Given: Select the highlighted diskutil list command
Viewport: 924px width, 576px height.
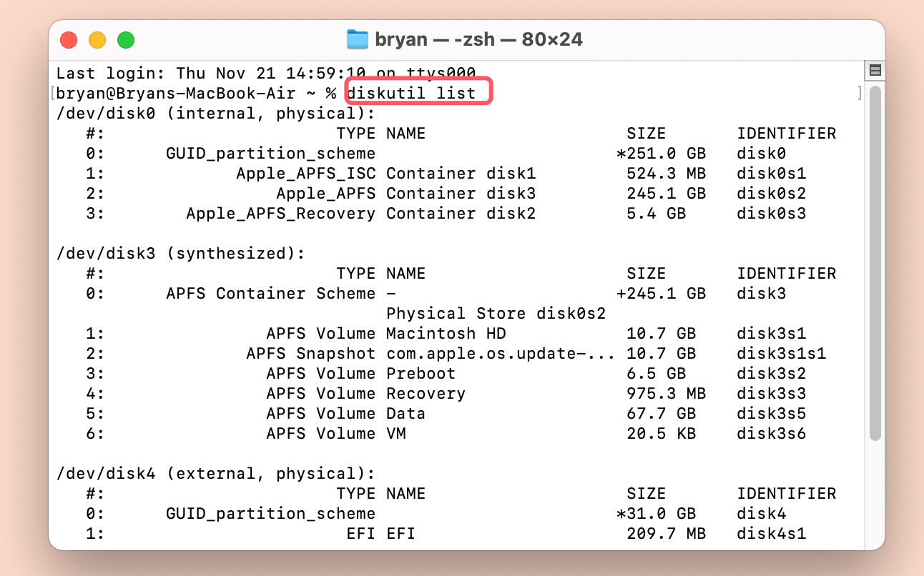Looking at the screenshot, I should [x=418, y=92].
